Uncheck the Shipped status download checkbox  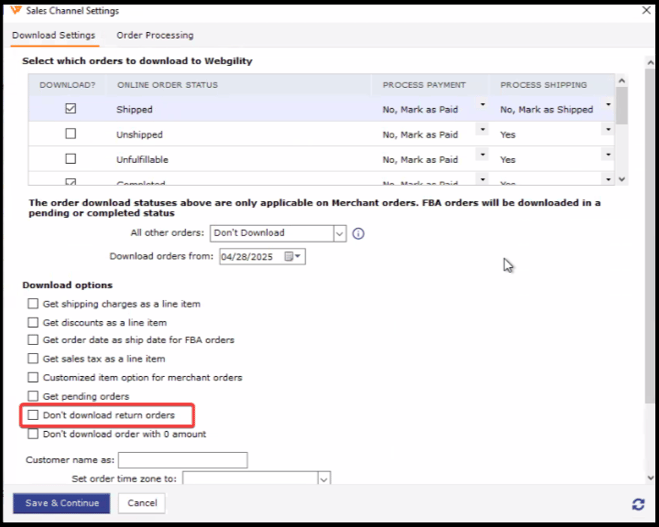[70, 109]
